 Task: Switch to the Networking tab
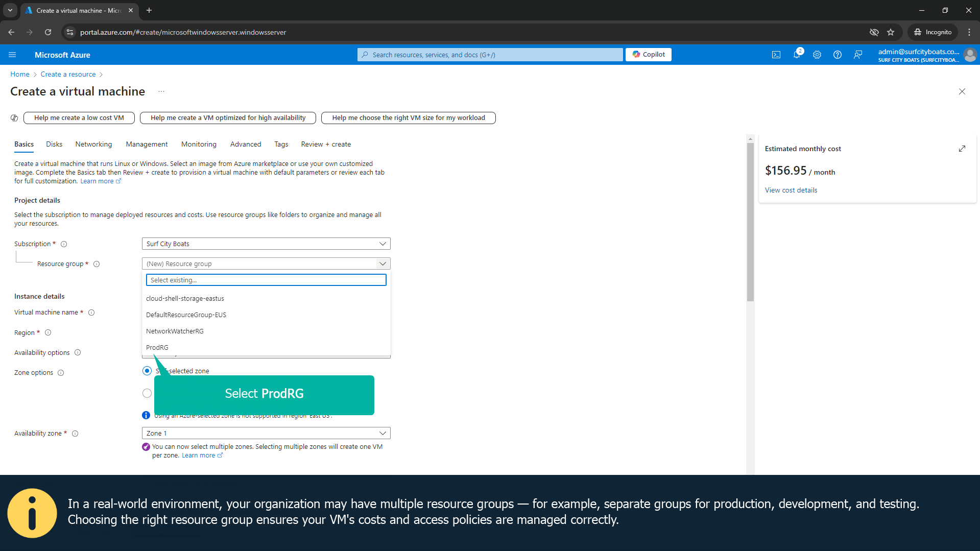(x=93, y=144)
